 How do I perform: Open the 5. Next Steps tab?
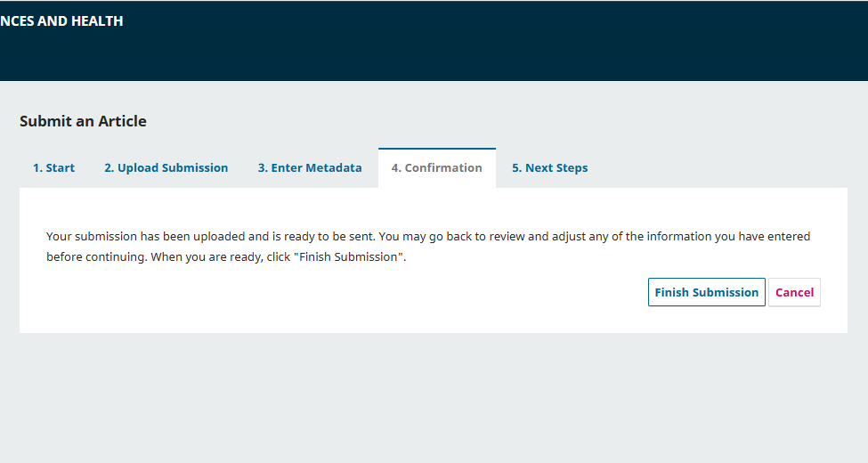click(549, 167)
